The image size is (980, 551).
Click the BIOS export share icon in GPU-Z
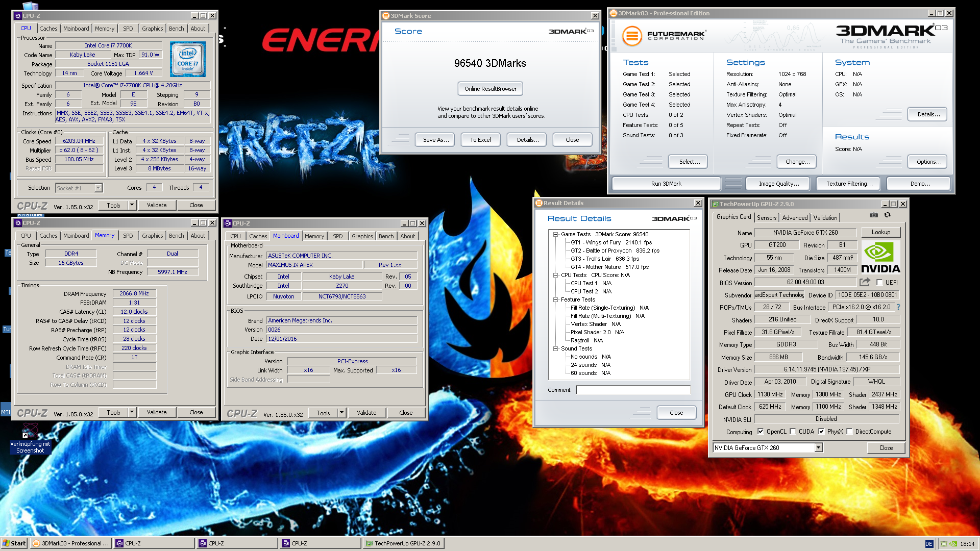pyautogui.click(x=865, y=282)
